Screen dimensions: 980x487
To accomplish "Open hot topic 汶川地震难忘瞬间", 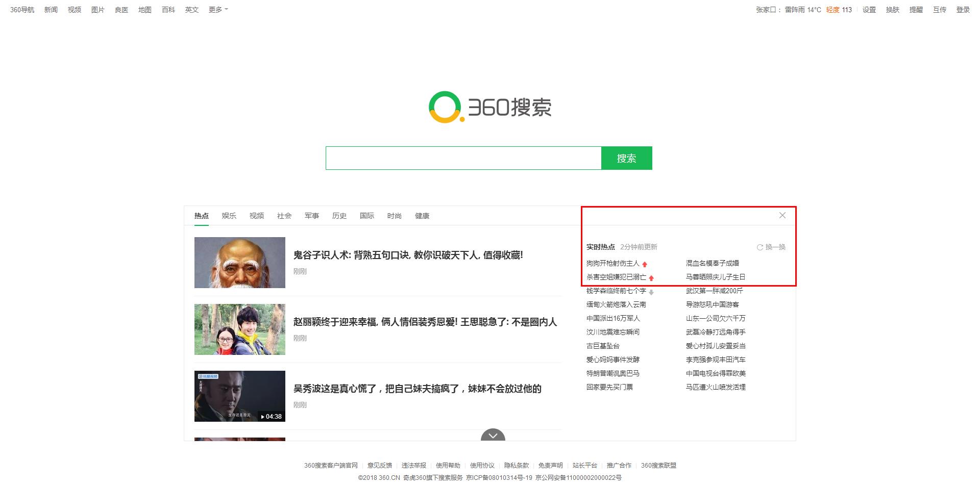I will pyautogui.click(x=613, y=332).
